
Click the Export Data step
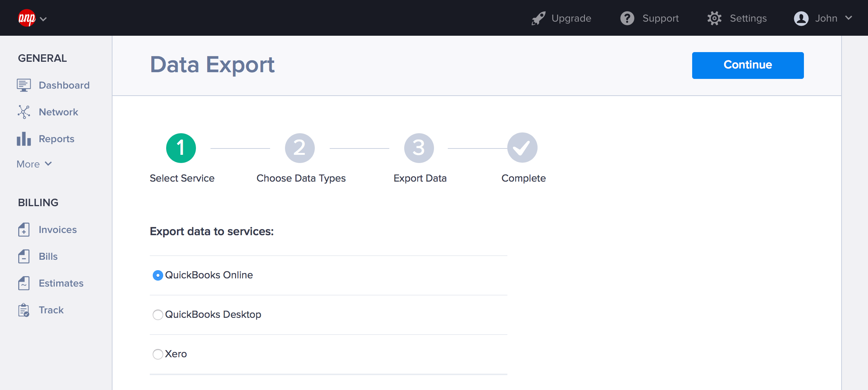tap(419, 147)
